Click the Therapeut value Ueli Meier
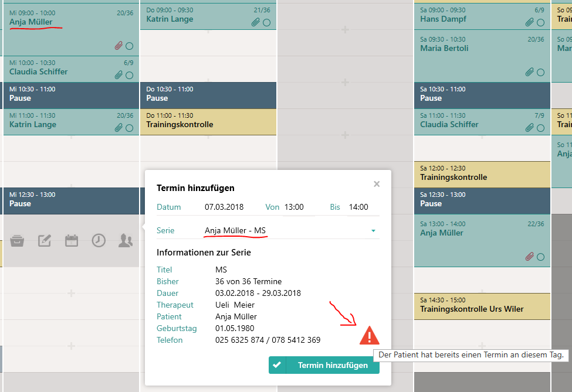Viewport: 572px width, 392px height. [x=235, y=305]
